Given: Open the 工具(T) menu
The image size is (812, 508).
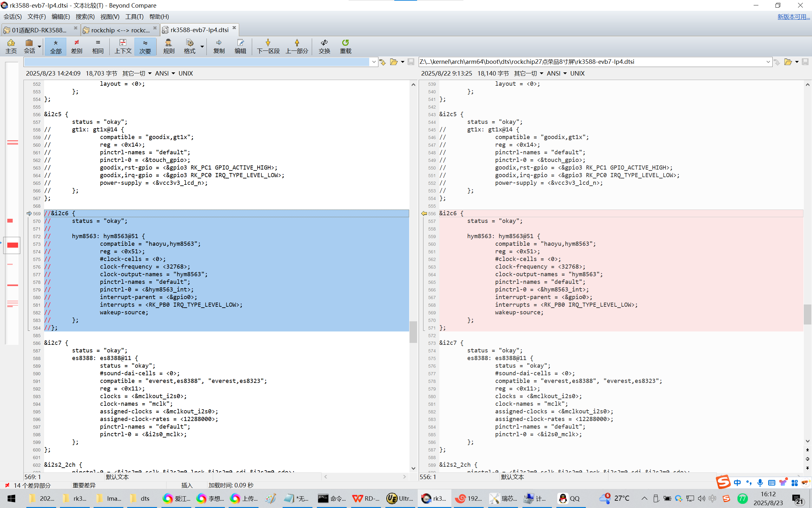Looking at the screenshot, I should (x=134, y=17).
